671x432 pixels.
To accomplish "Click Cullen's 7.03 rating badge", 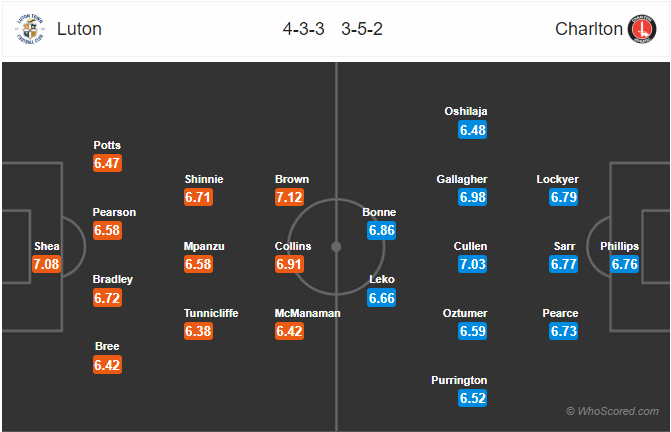I will coord(473,264).
